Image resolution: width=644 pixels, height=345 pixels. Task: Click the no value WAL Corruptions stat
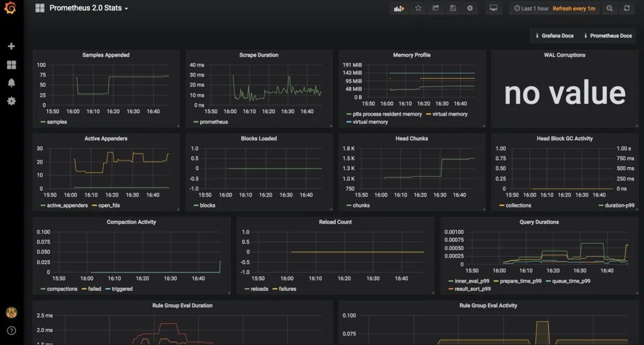(x=565, y=94)
